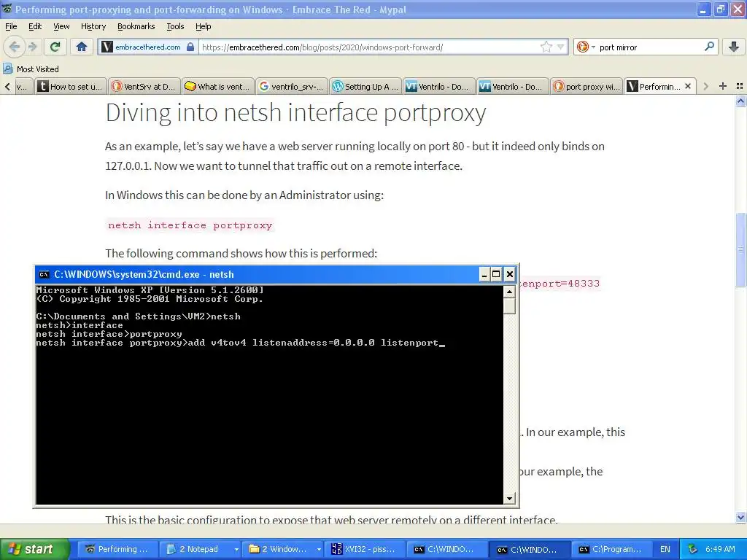Switch to the 'C:\Program...' taskbar button
Viewport: 747px width, 560px height.
612,549
